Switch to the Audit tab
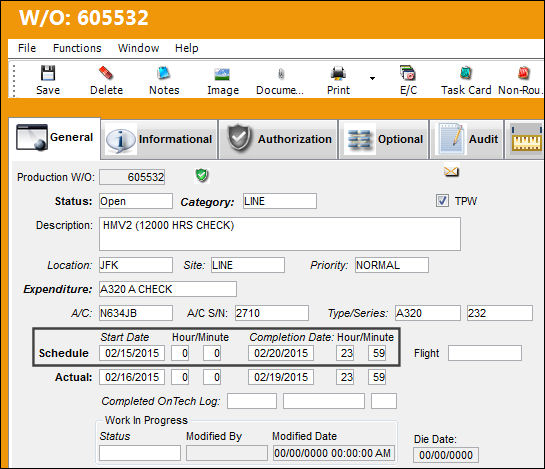Viewport: 545px width, 469px height. pos(467,139)
